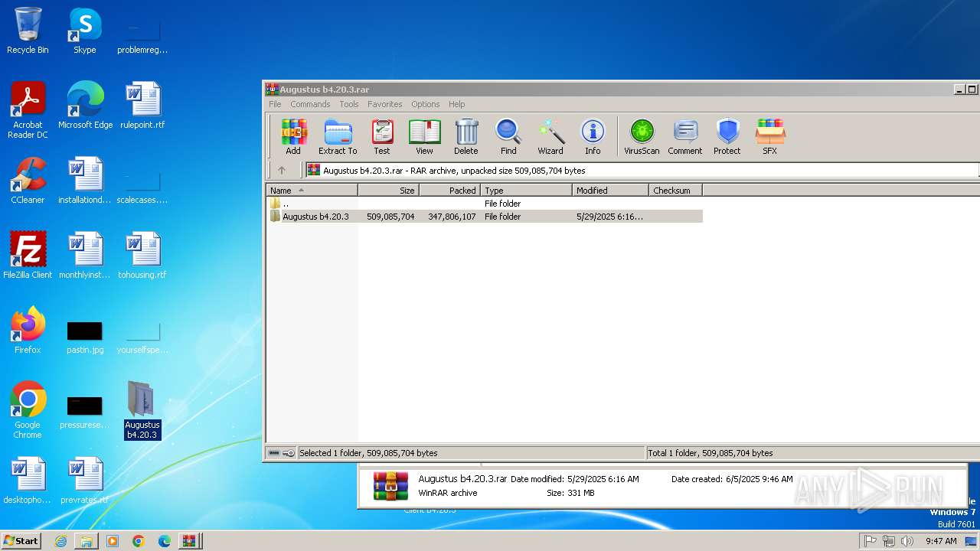Viewport: 980px width, 551px height.
Task: Click the Delete trash can icon
Action: pos(465,137)
